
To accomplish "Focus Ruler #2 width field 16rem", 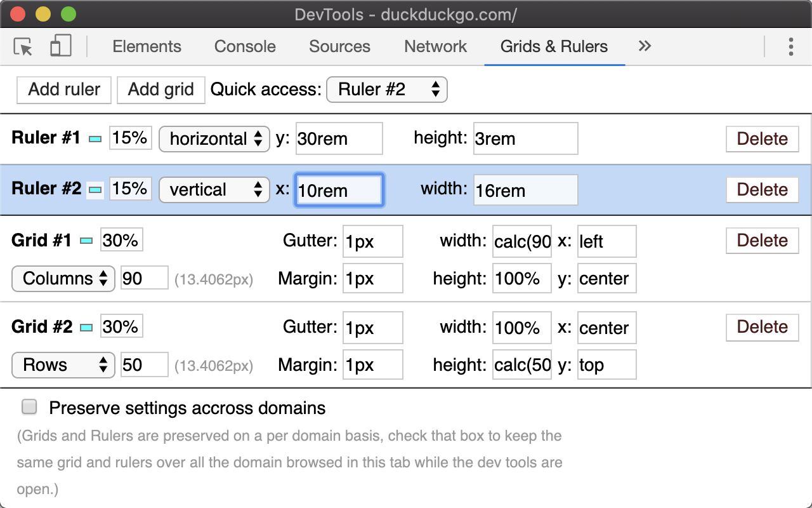I will pos(526,190).
